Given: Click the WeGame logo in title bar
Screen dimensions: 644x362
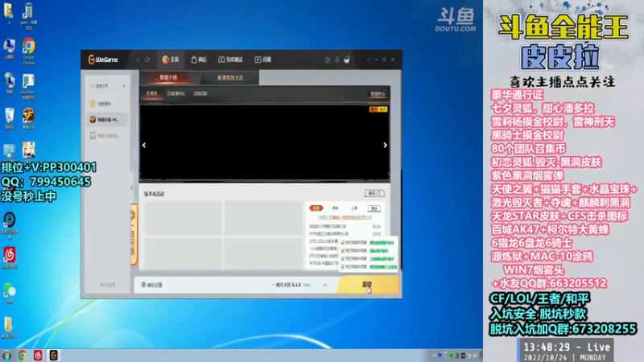Looking at the screenshot, I should tap(103, 60).
